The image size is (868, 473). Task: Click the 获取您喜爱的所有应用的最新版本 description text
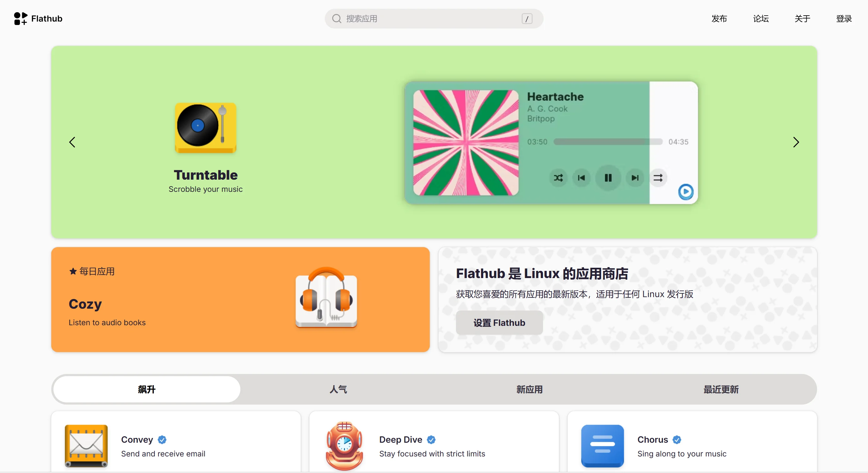point(574,294)
